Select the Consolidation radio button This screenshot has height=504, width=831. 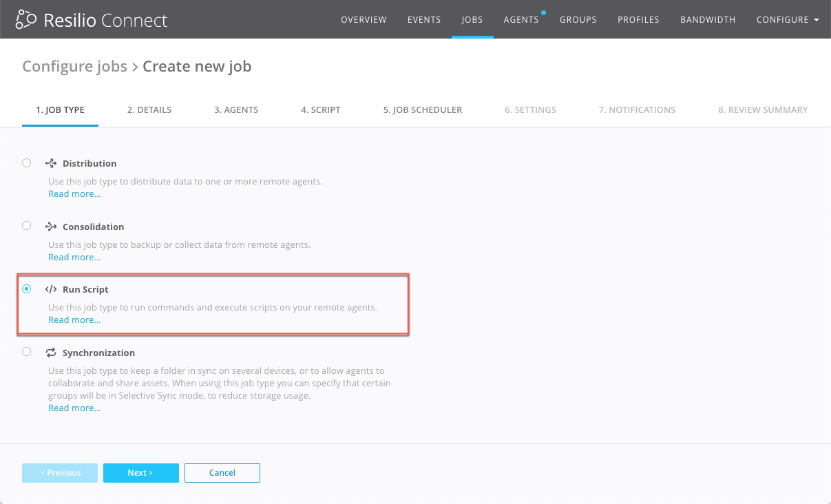[27, 226]
